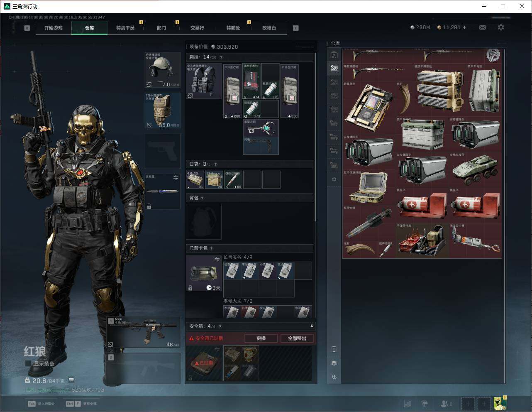Open the 仓库 tab
Screen dimensions: 532x412
pyautogui.click(x=89, y=28)
